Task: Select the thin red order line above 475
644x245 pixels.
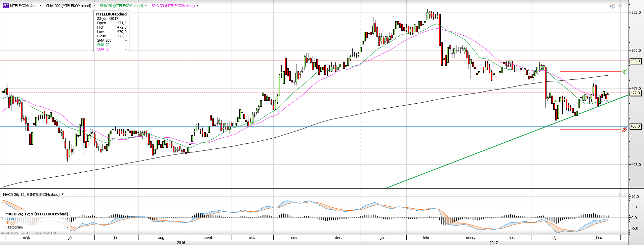Action: 590,71
